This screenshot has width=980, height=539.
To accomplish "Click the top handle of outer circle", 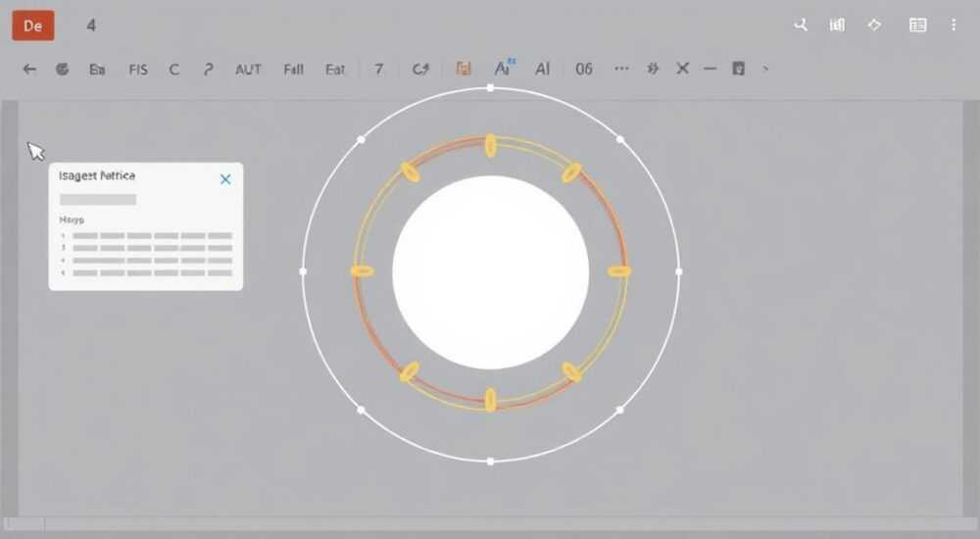I will 491,88.
